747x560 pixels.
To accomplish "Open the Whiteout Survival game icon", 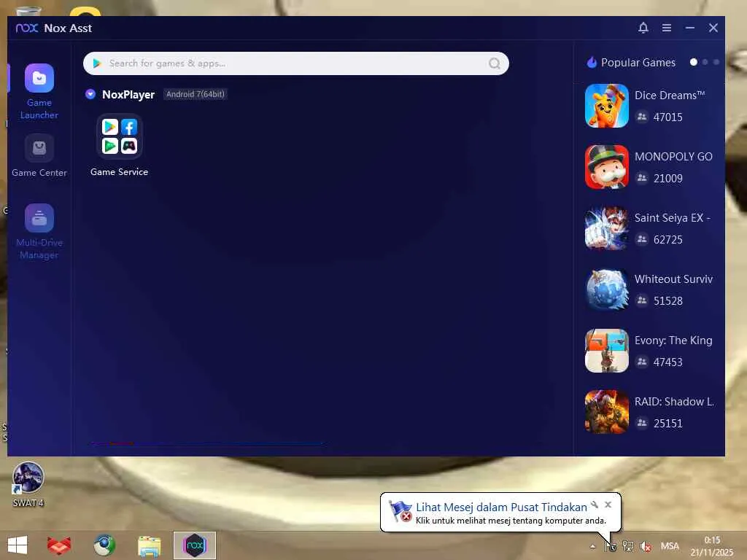I will [606, 289].
